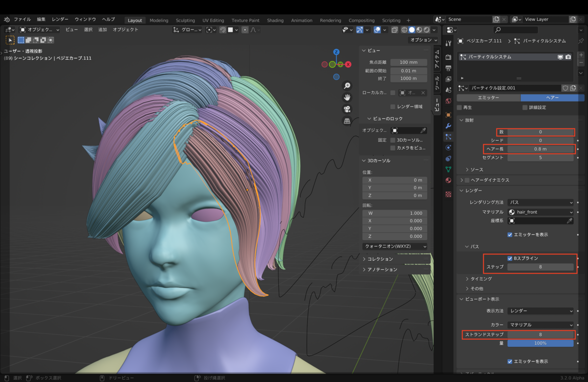The image size is (588, 382).
Task: Toggle the レンダー領域 checkbox
Action: 392,106
